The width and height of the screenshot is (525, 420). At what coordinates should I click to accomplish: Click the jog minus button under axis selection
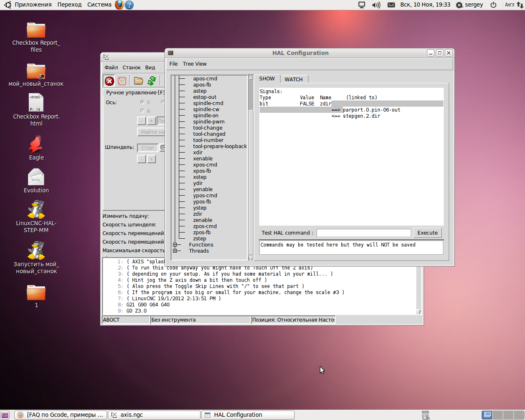(142, 121)
